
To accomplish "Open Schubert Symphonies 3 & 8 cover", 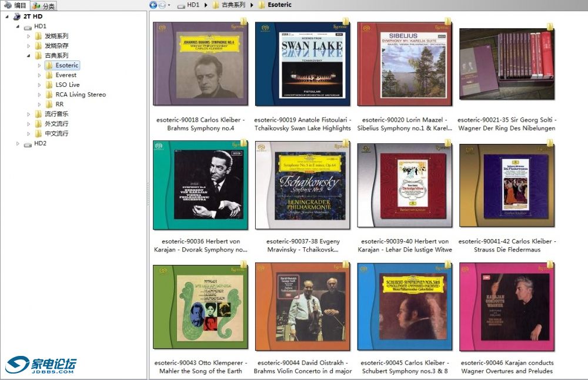I will [x=405, y=307].
